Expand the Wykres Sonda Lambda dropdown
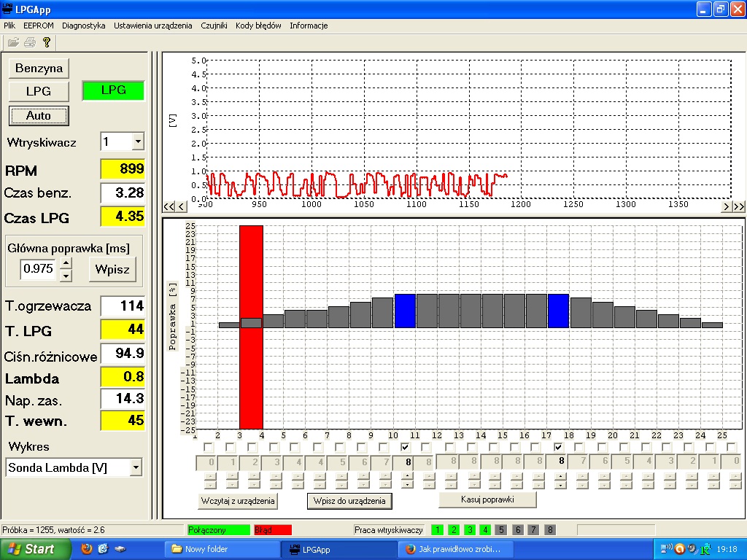This screenshot has height=560, width=747. point(135,467)
